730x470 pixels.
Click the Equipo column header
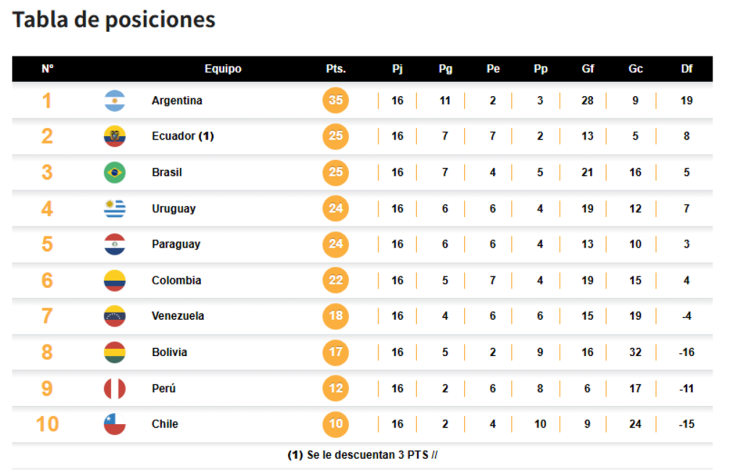point(223,69)
